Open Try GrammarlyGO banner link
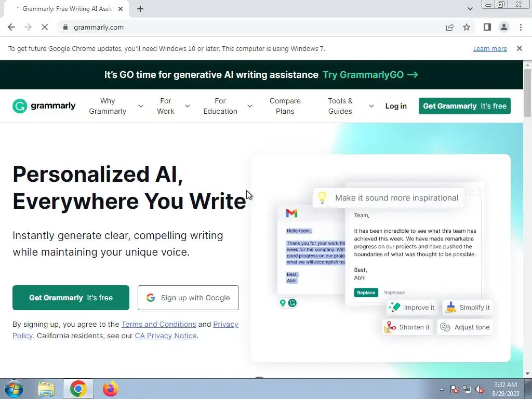 (370, 75)
